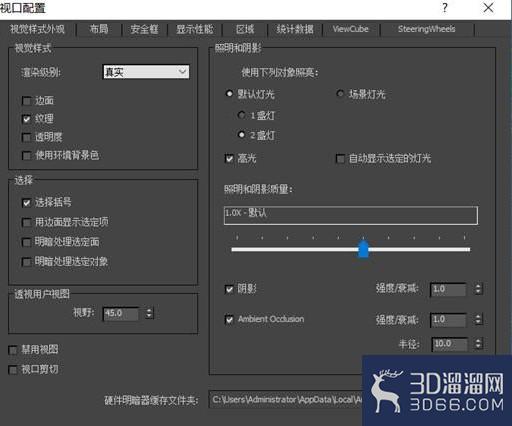Enable the 透明度 checkbox
Viewport: 512px width, 426px height.
pos(26,137)
